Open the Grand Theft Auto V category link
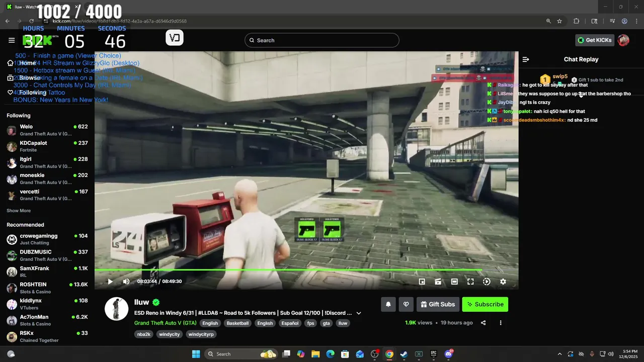 point(166,323)
